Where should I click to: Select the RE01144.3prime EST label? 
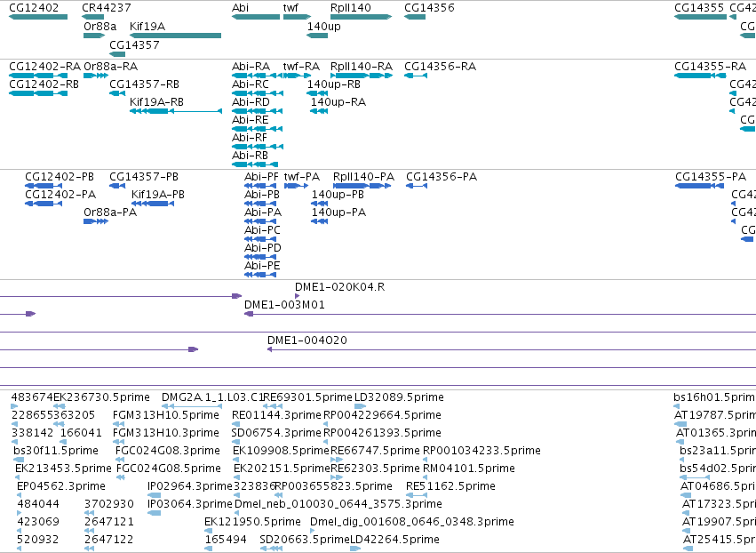pos(276,415)
